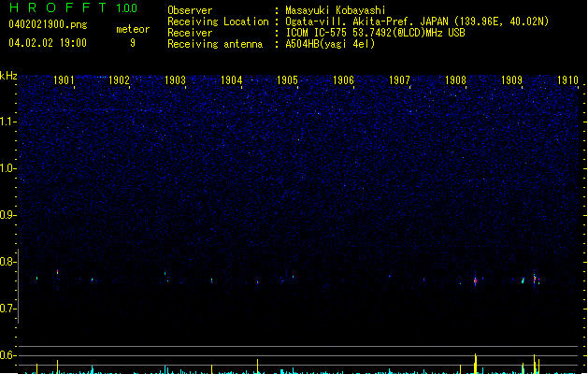Click the 1903 time marker

click(175, 79)
